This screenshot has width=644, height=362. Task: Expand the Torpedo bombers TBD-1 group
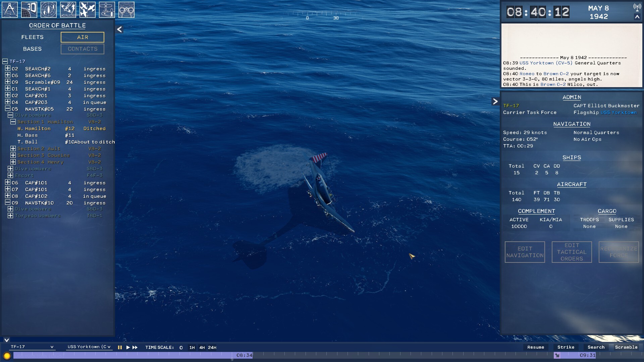[10, 216]
